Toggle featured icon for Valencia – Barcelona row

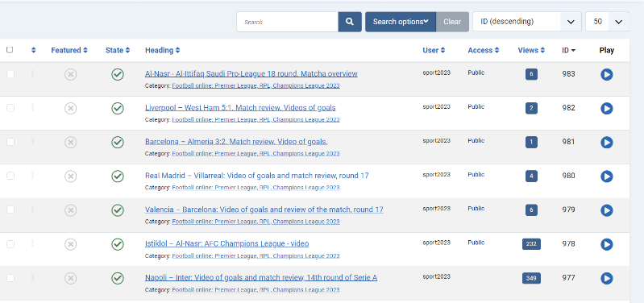pos(71,210)
